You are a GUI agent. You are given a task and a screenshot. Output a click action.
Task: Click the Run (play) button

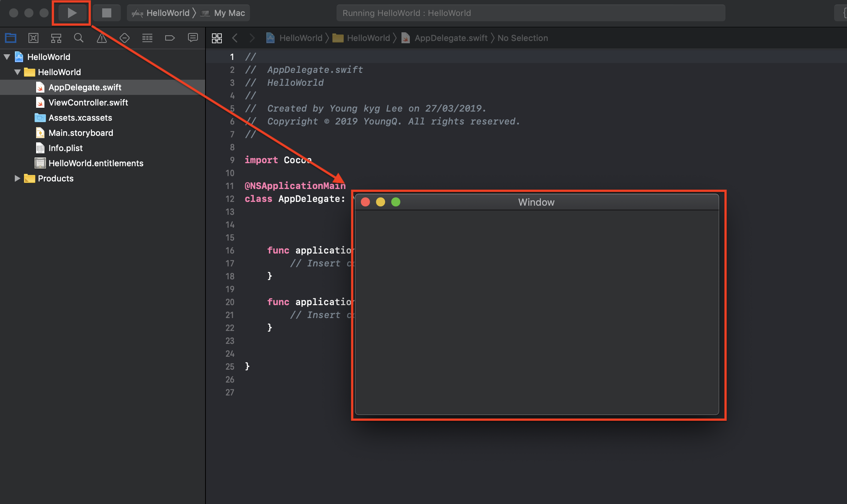click(x=71, y=13)
